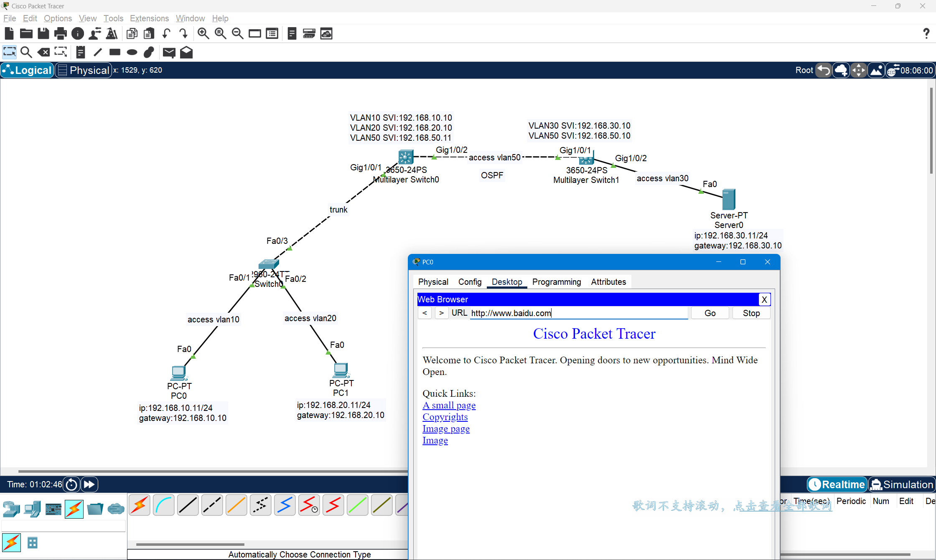Open Network Information with the i icon
Image resolution: width=936 pixels, height=560 pixels.
coord(78,33)
